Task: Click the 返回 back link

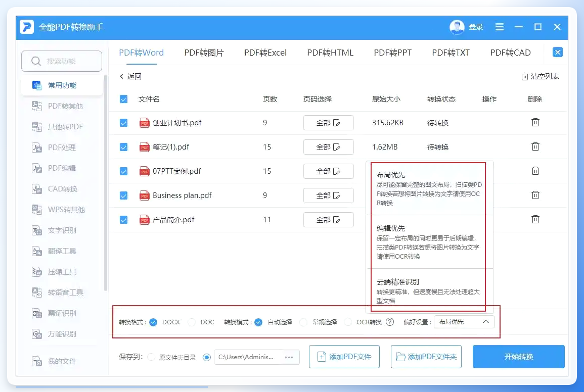Action: tap(130, 76)
